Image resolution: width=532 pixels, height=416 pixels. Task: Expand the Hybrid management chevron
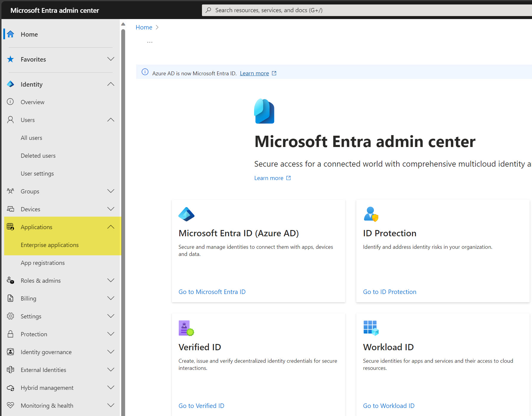111,387
